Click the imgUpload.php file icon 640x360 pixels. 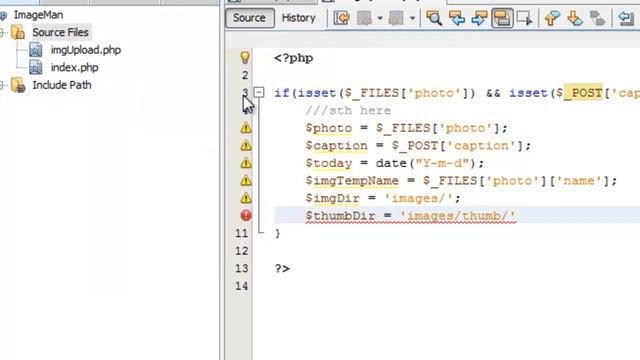[36, 50]
